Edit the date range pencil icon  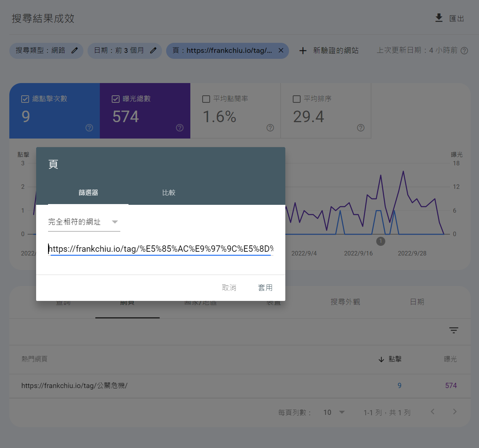(x=153, y=50)
